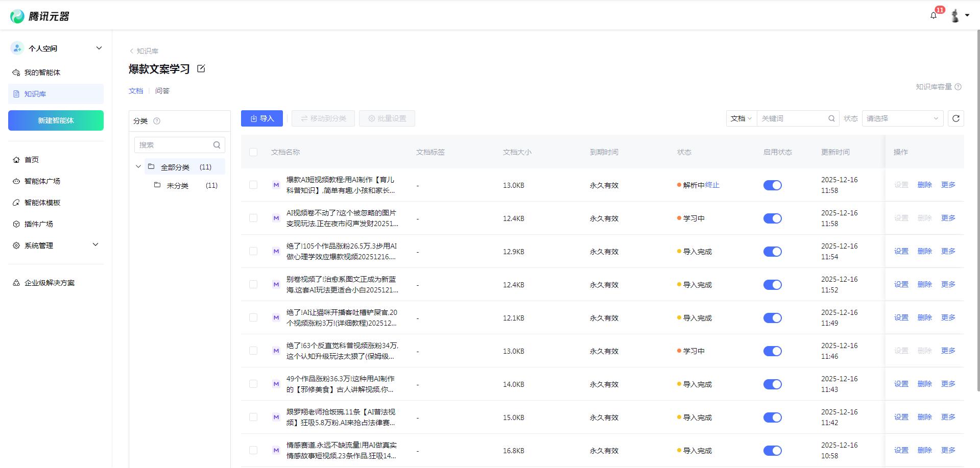This screenshot has width=980, height=468.
Task: Open the 状态 请选择 dropdown
Action: pyautogui.click(x=902, y=118)
